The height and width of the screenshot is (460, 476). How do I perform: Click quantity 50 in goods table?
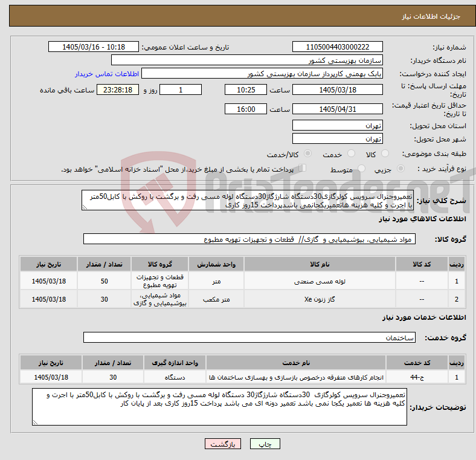(x=104, y=281)
